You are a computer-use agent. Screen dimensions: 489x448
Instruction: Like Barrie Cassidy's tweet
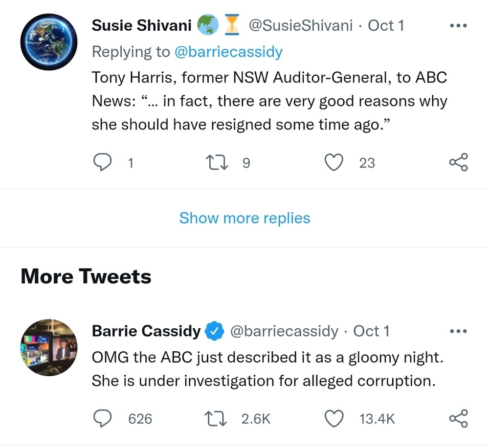[334, 418]
